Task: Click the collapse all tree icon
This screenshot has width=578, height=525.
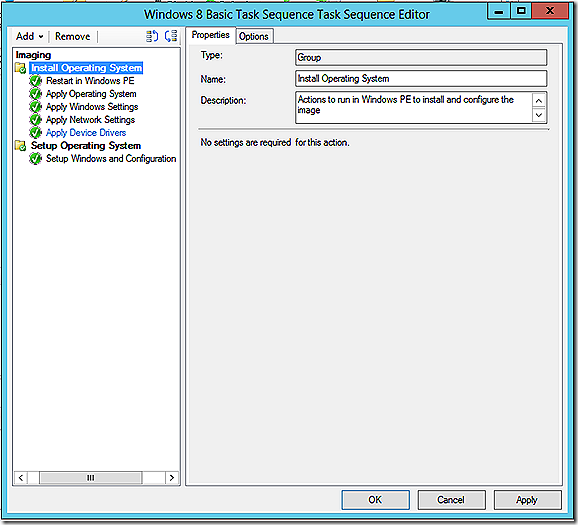Action: 171,36
